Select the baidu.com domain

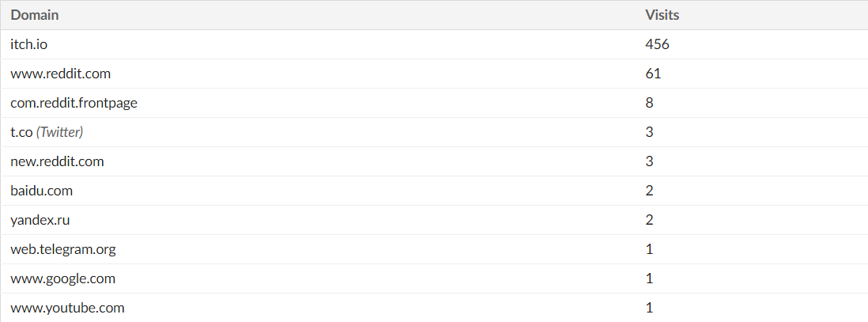pos(42,191)
